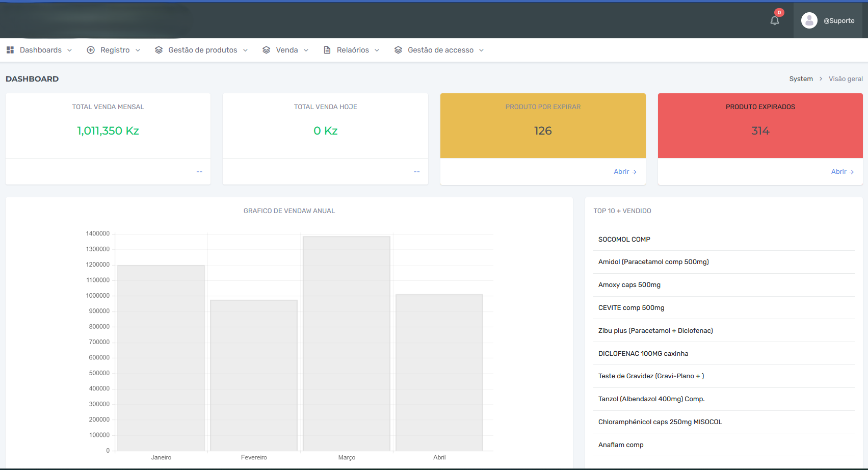Click the Gestão de accesso layers icon
Viewport: 868px width, 470px height.
[x=398, y=50]
